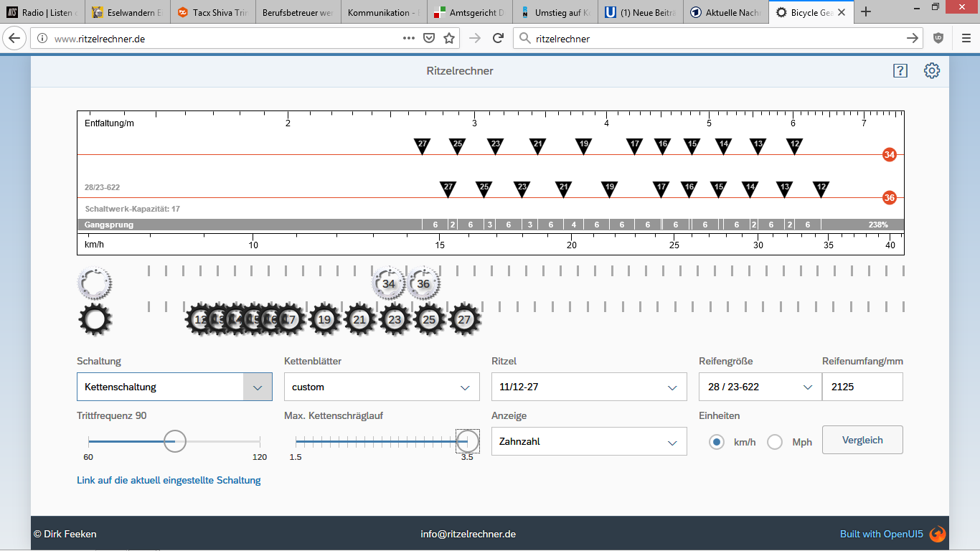Expand the Anzeige Zahnzahl dropdown
This screenshot has width=980, height=551.
pyautogui.click(x=589, y=442)
